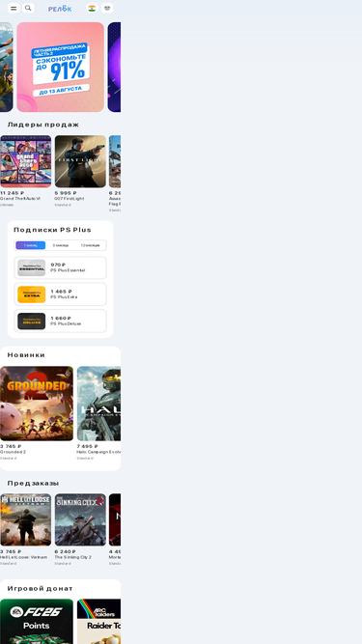The width and height of the screenshot is (362, 644).
Task: Choose the PS Plus Deluxe subscription
Action: [x=60, y=321]
